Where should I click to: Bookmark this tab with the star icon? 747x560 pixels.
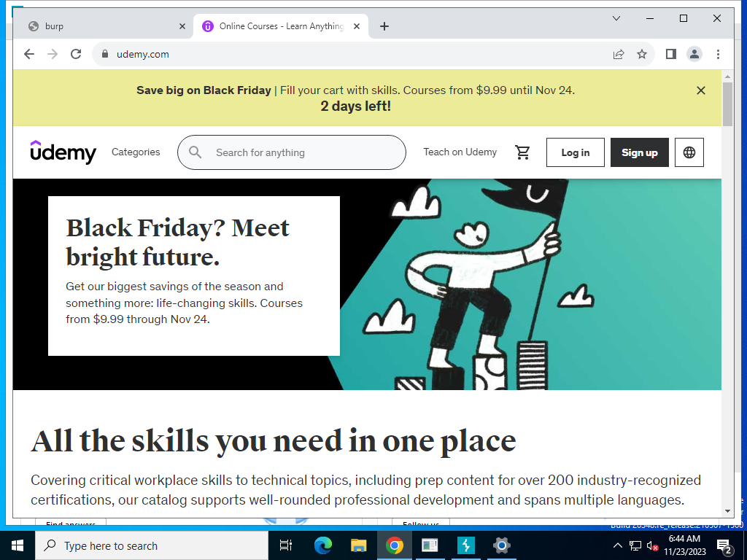(642, 54)
